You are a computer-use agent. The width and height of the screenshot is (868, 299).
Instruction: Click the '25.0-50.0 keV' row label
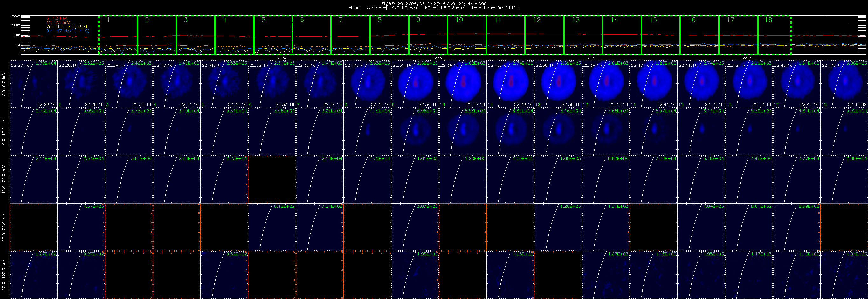4,227
